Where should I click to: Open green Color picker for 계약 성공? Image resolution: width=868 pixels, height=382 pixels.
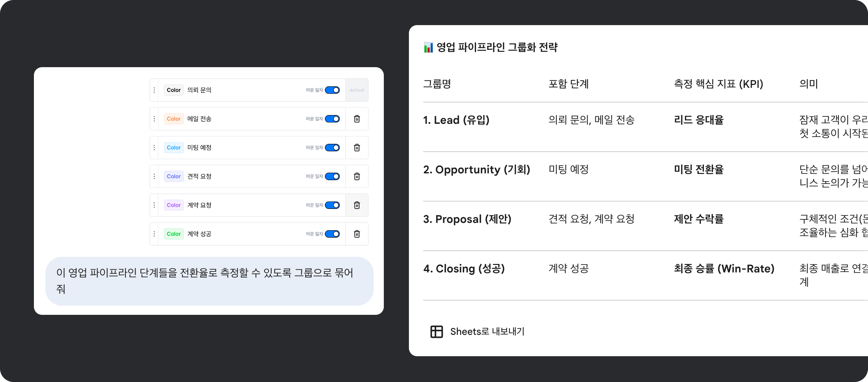[x=174, y=234]
